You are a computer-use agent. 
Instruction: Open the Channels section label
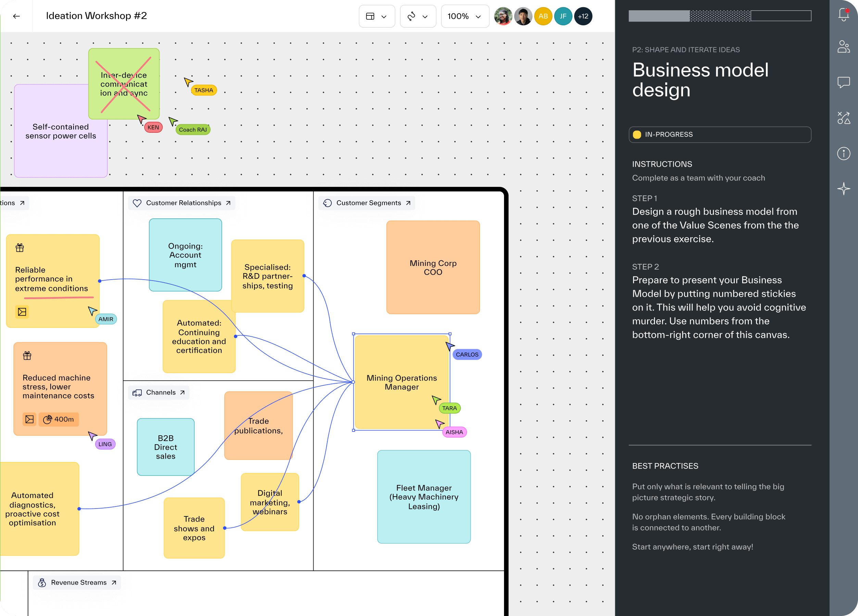pos(159,393)
